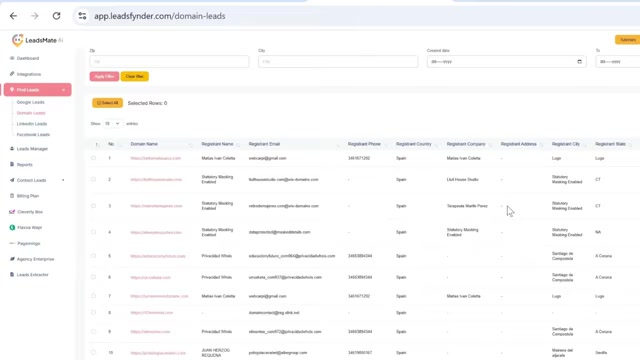
Task: Click 'webcarpi@gmail.com' email in row 1
Action: pos(267,158)
